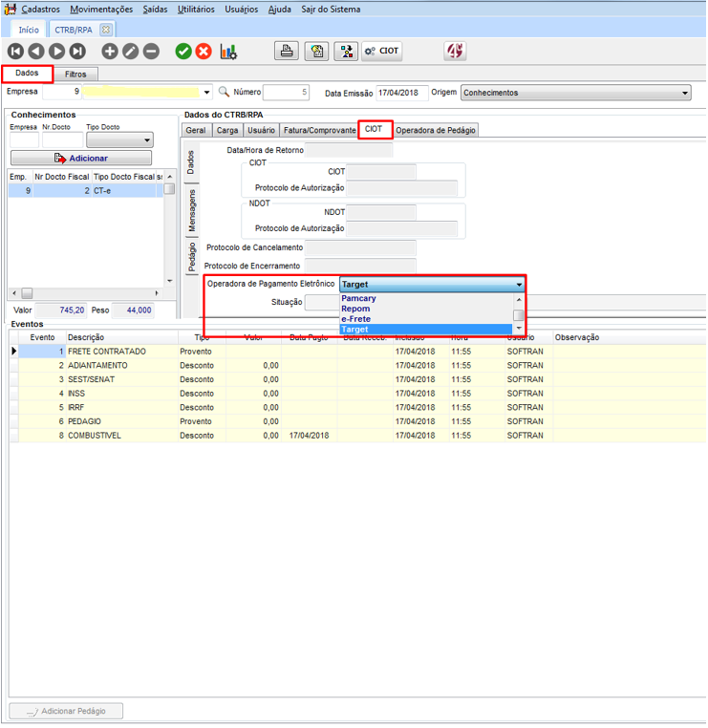
Task: Switch to Início tab
Action: click(x=29, y=30)
